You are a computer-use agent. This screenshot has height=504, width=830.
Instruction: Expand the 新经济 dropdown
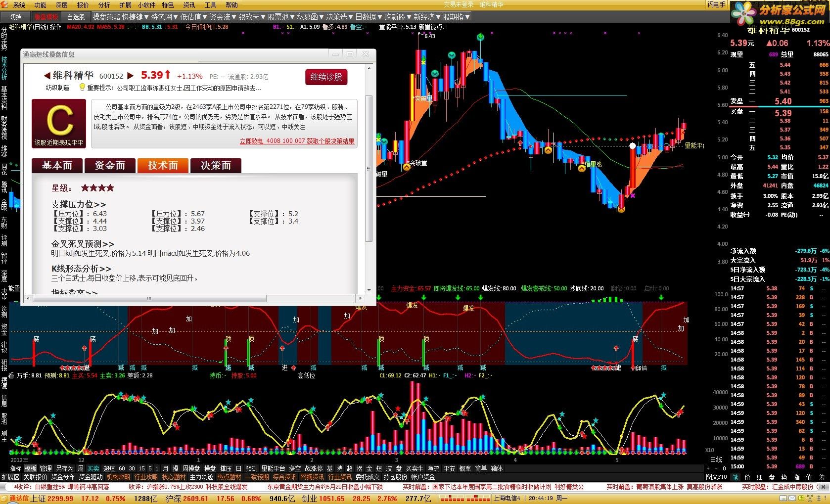click(x=427, y=17)
